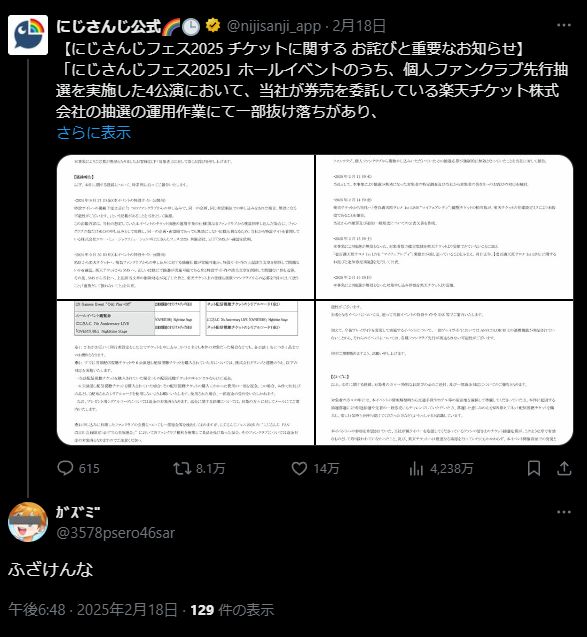Viewport: 587px width, 637px height.
Task: Open the three-dot menu on the reply
Action: click(x=564, y=512)
